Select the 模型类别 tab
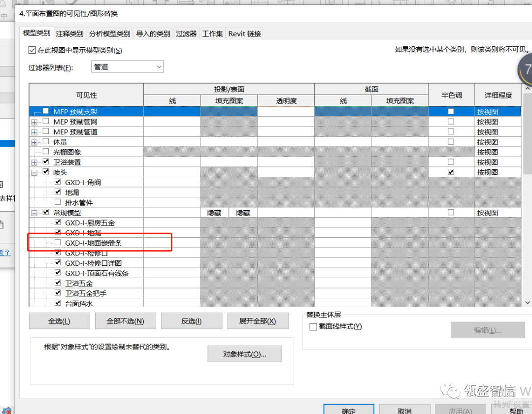The width and height of the screenshot is (532, 414). point(36,33)
